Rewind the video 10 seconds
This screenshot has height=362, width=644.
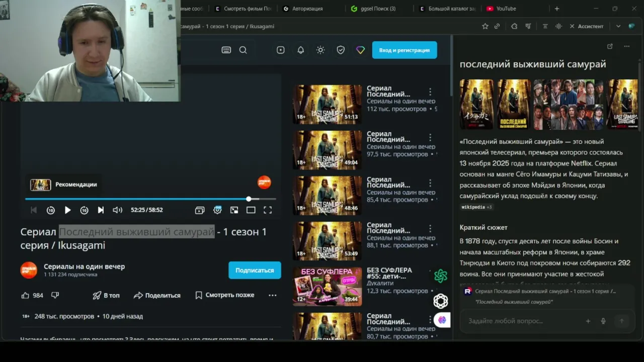(x=50, y=210)
